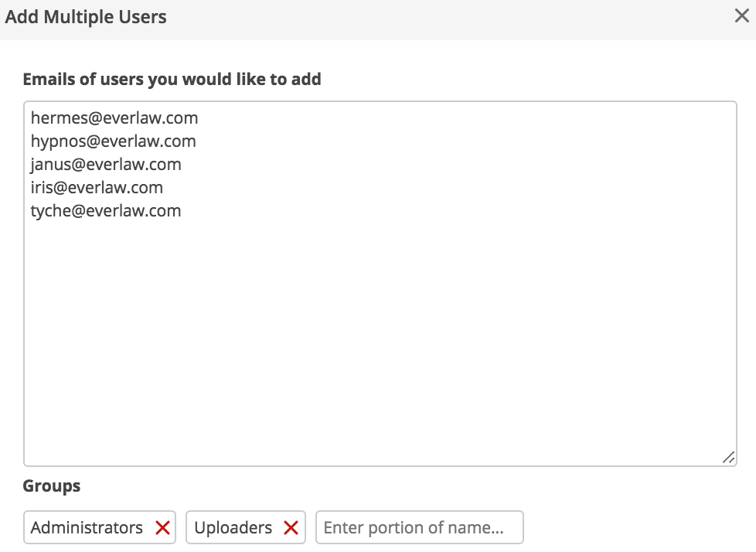Viewport: 756px width, 552px height.
Task: Click the Groups section label
Action: tap(52, 486)
